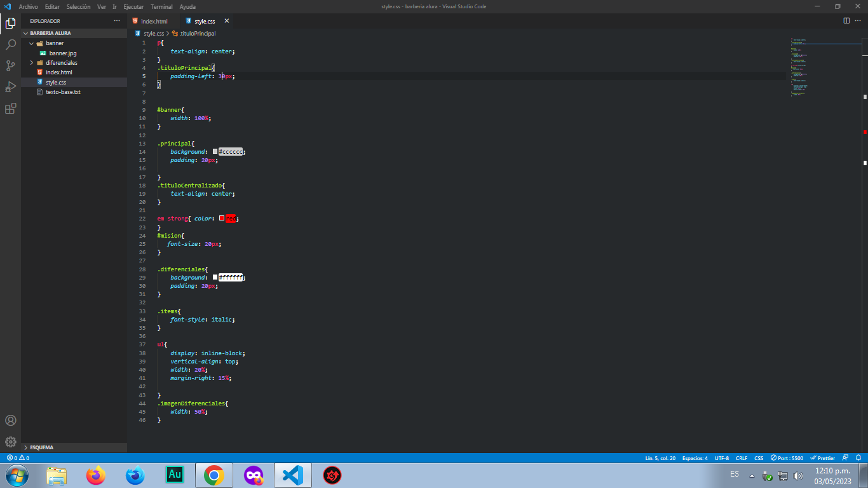868x488 pixels.
Task: Open editor more actions ellipsis
Action: [x=858, y=21]
